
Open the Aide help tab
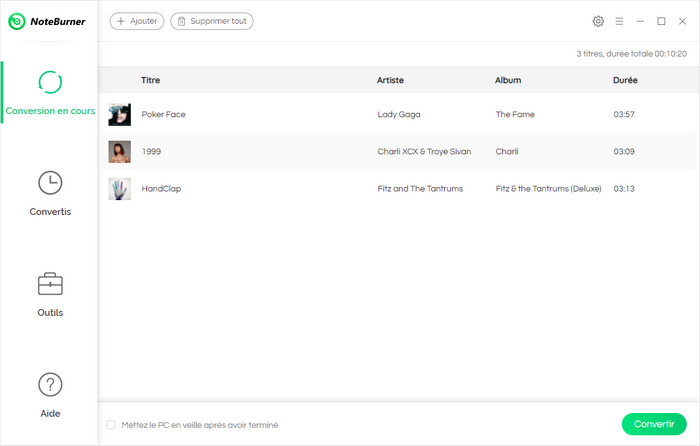pos(50,396)
